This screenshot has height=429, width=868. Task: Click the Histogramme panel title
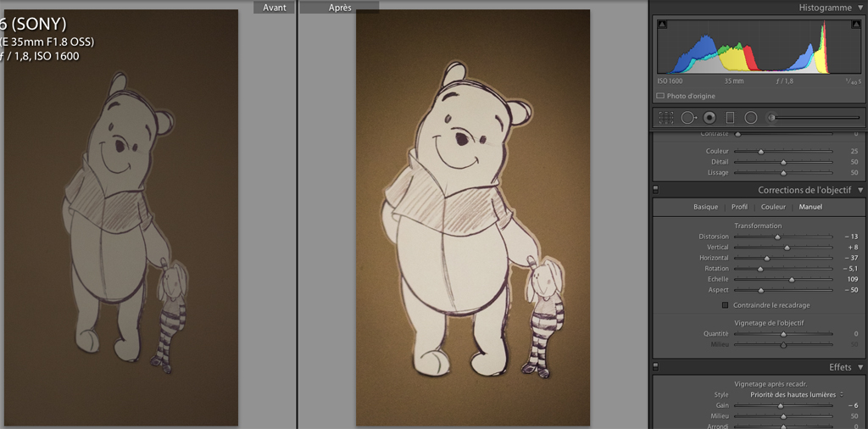pyautogui.click(x=825, y=8)
